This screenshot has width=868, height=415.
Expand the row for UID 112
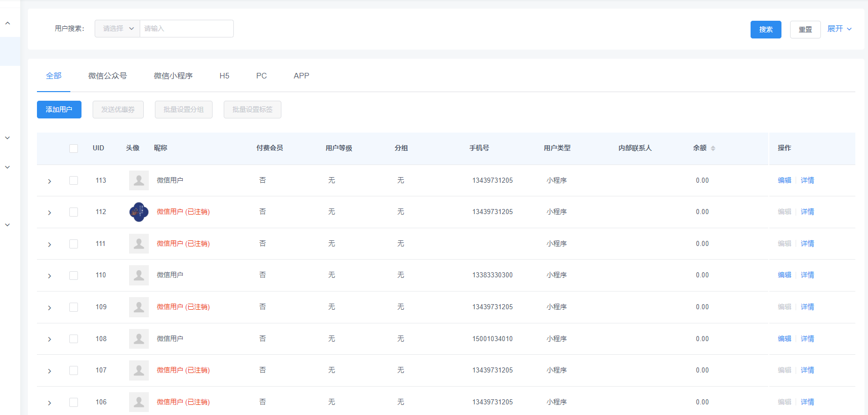click(x=50, y=213)
